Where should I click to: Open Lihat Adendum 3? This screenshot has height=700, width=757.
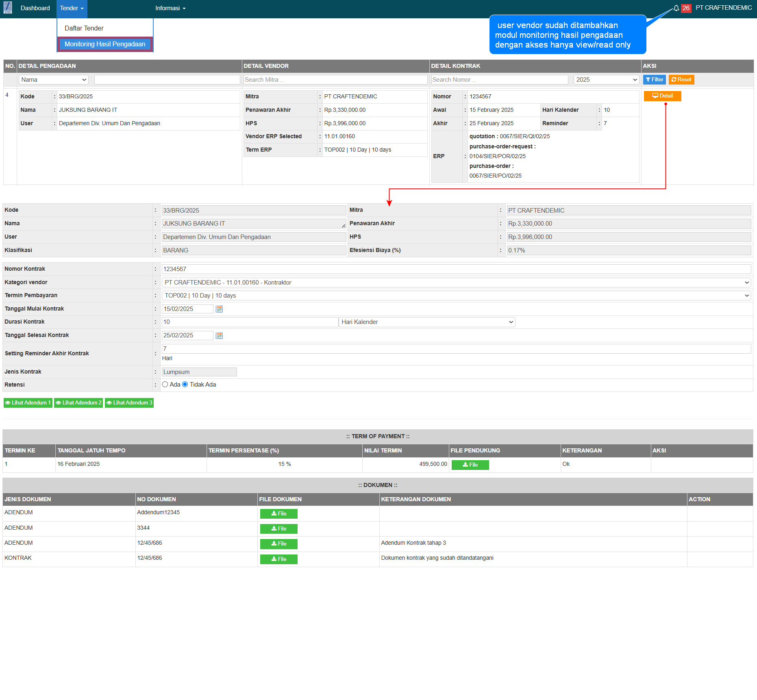[129, 403]
